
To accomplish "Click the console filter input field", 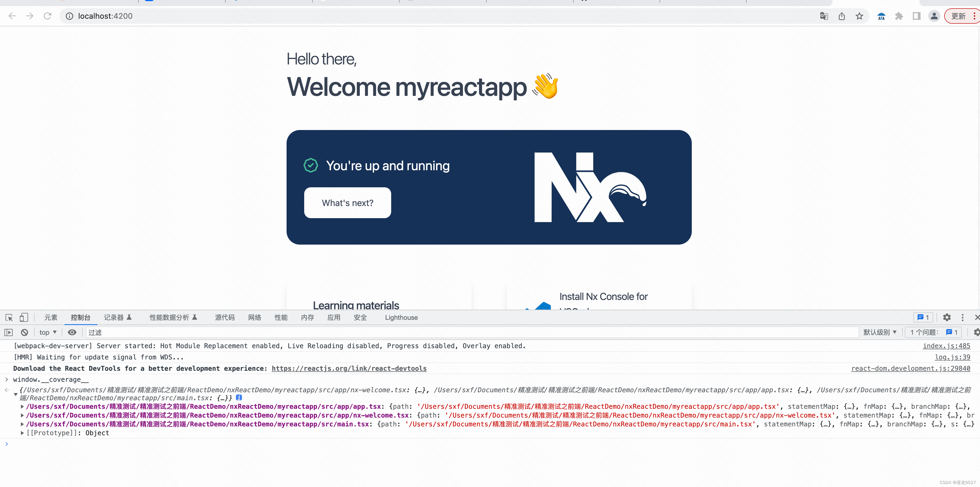I will pyautogui.click(x=266, y=332).
